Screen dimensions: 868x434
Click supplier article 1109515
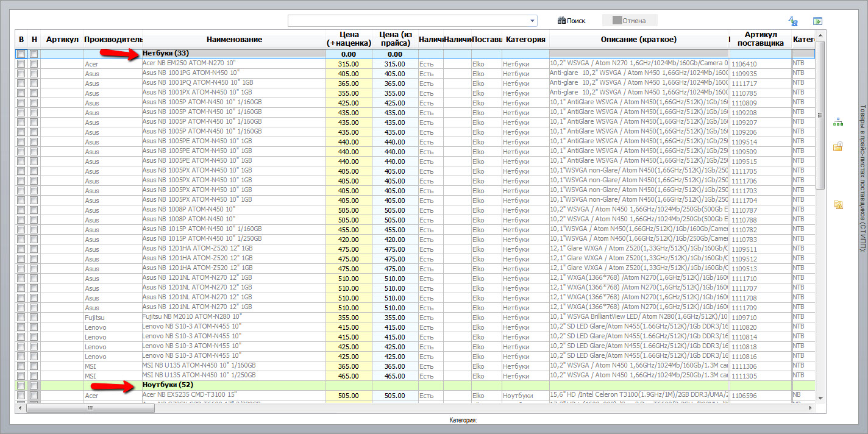760,162
